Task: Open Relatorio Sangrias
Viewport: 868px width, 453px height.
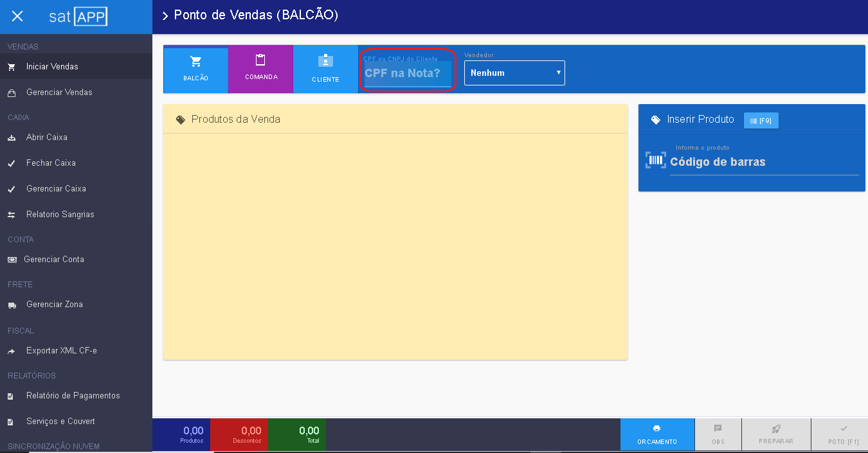Action: pyautogui.click(x=60, y=215)
